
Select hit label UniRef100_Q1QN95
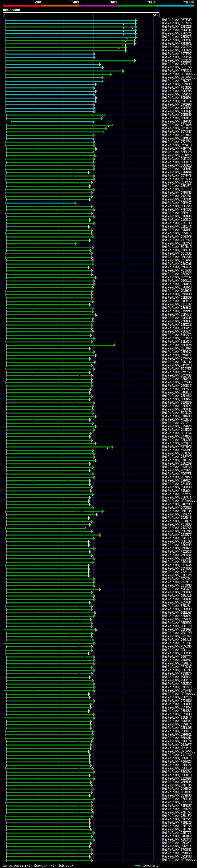pos(177,216)
